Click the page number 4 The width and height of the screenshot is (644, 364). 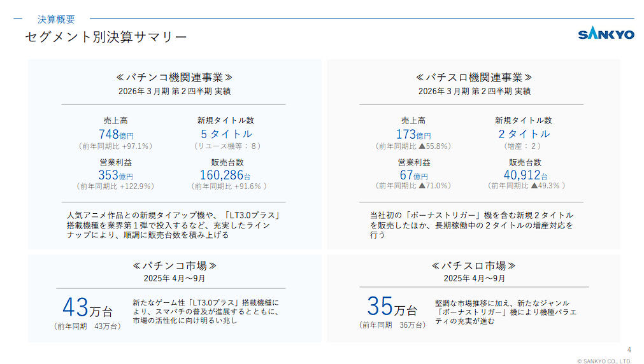click(x=629, y=349)
